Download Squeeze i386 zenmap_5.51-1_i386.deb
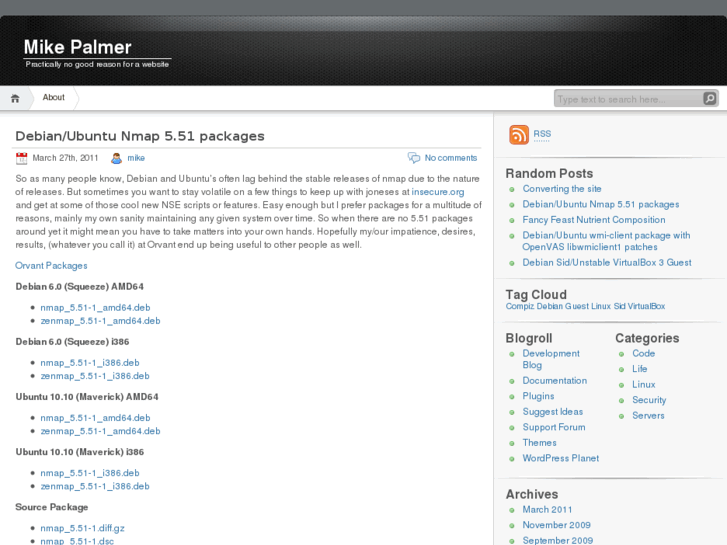727x545 pixels. point(95,376)
